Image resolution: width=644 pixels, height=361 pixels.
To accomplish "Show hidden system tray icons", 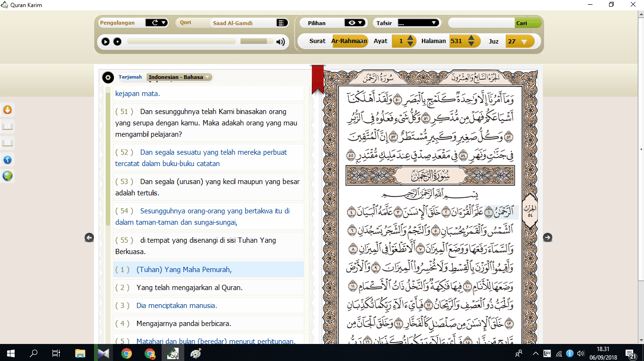I will (535, 353).
